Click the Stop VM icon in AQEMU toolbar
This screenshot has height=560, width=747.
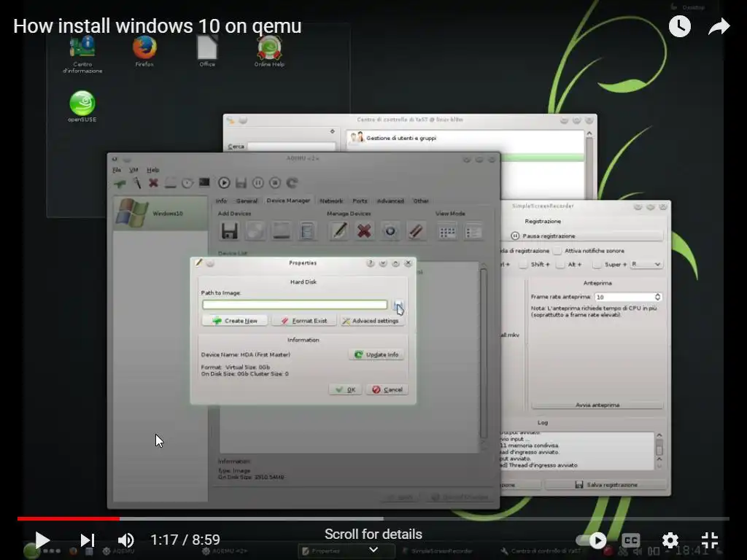[x=275, y=183]
